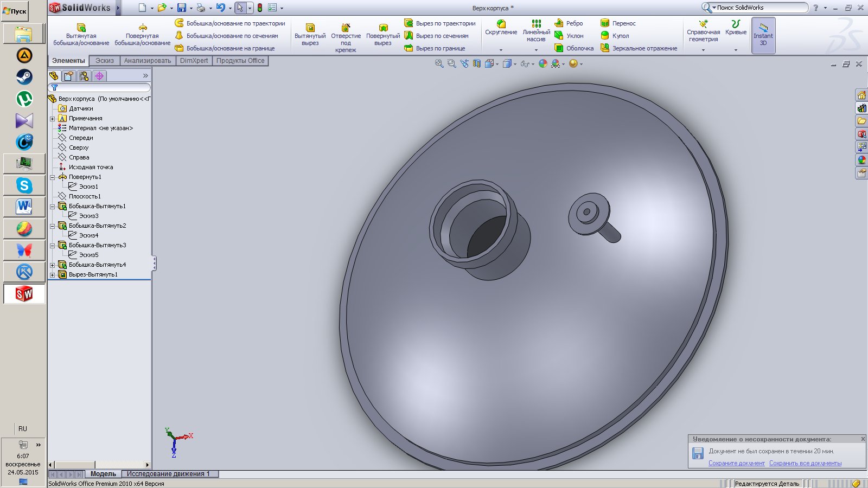This screenshot has height=488, width=868.
Task: Click the Extruded Boss/Base (Вытянутая бобышка) tool
Action: click(x=81, y=35)
